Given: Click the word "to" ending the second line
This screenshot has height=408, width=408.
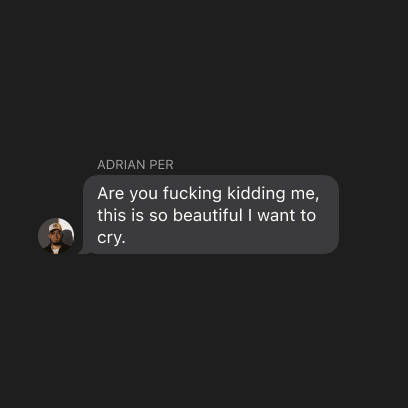Looking at the screenshot, I should (x=308, y=215).
